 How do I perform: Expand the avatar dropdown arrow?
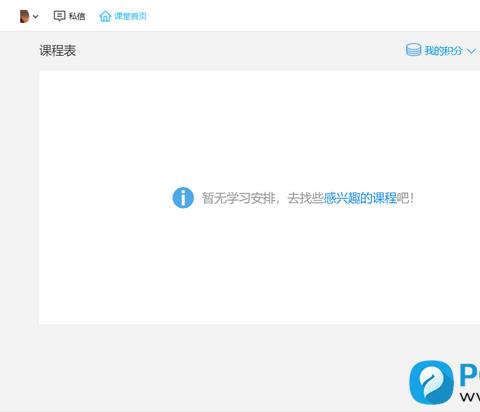[36, 16]
